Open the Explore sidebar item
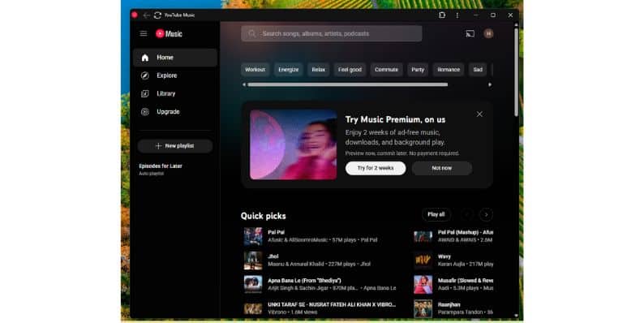Viewport: 644px width, 323px height. click(x=175, y=75)
